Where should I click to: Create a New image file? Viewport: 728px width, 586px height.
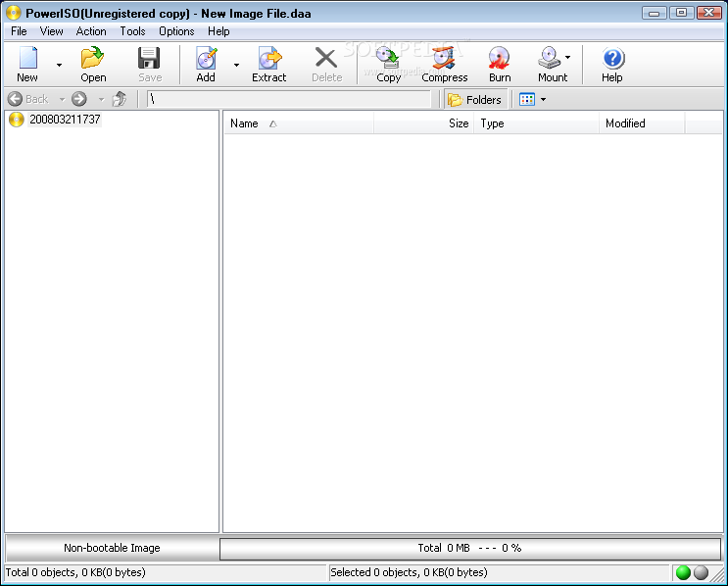pyautogui.click(x=27, y=64)
